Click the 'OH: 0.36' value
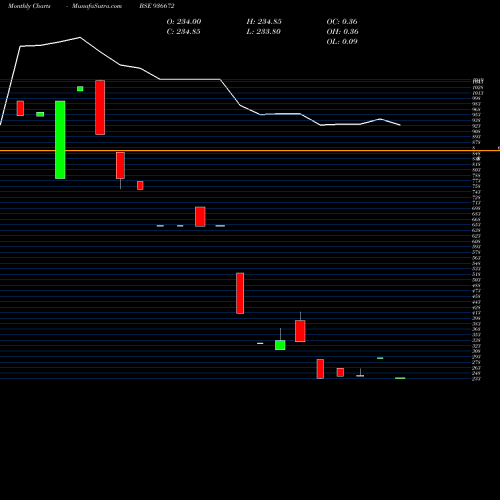Image resolution: width=500 pixels, height=500 pixels. [x=342, y=32]
